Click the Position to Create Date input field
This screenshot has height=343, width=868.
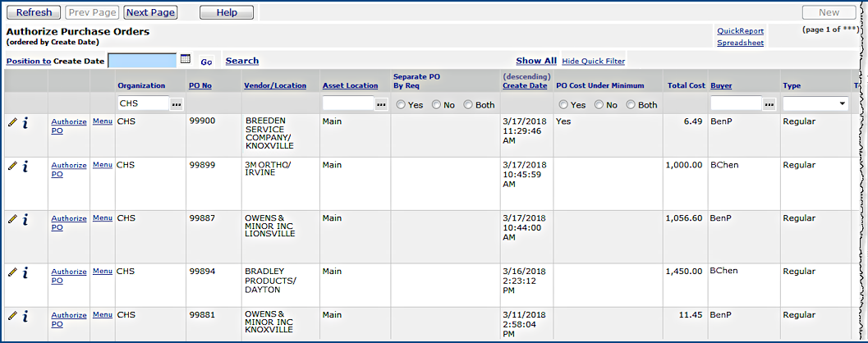pyautogui.click(x=142, y=61)
